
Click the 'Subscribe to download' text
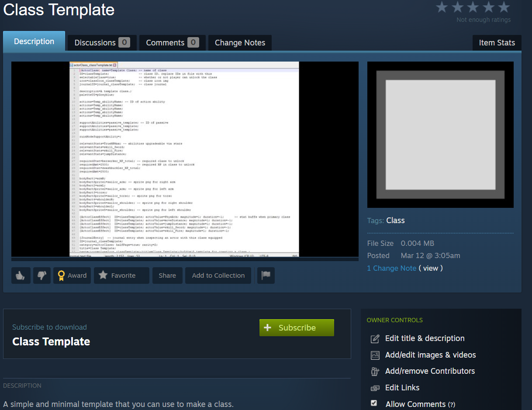pyautogui.click(x=49, y=327)
